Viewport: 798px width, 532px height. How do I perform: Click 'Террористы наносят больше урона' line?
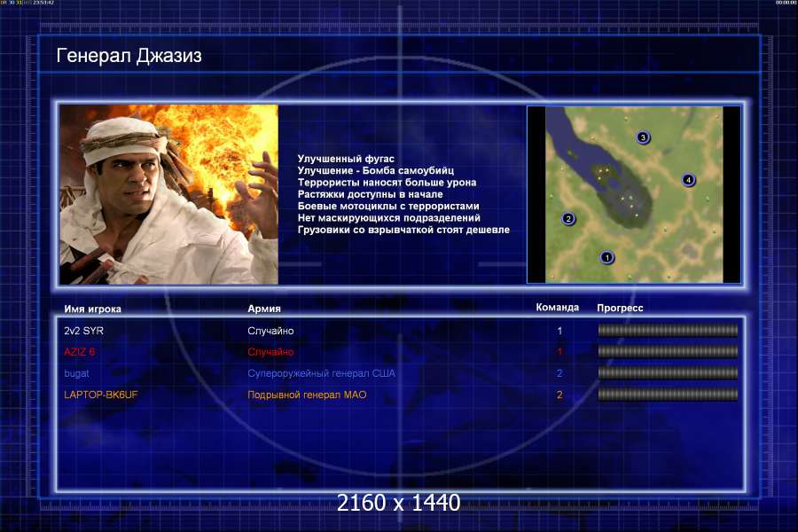click(x=387, y=183)
